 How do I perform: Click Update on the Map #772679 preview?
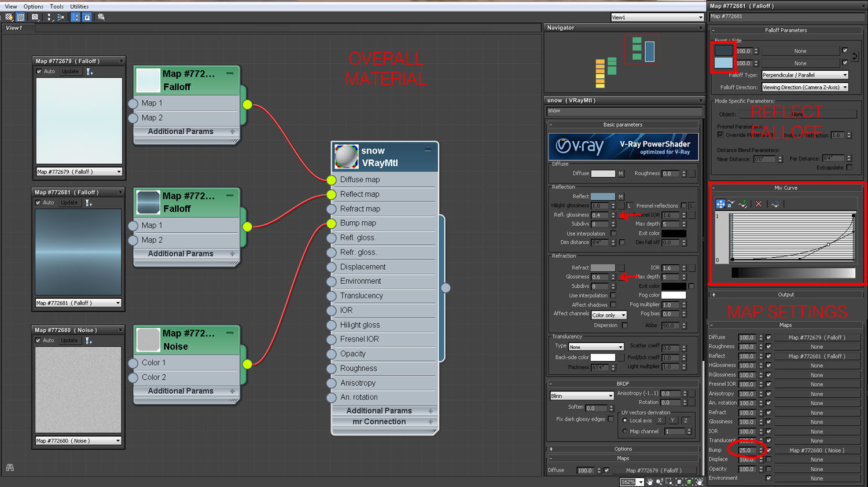[x=70, y=72]
